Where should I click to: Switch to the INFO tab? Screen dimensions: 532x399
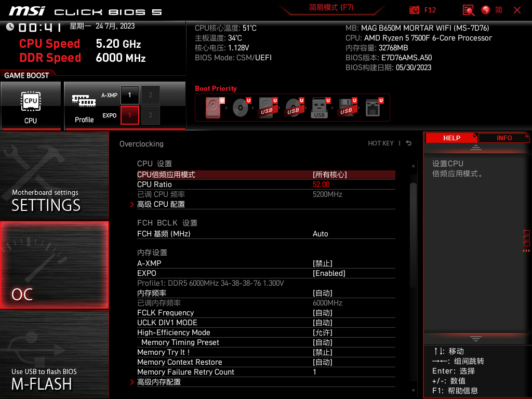point(503,138)
